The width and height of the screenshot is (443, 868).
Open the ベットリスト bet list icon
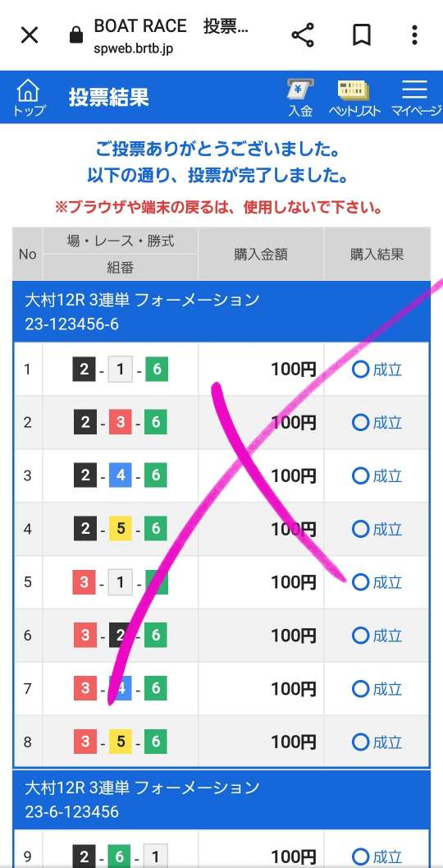(x=354, y=98)
